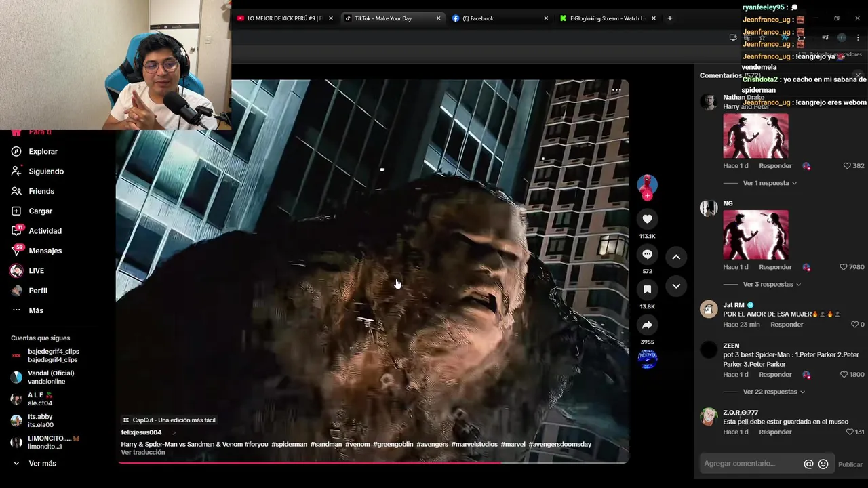Close the comments panel

coord(858,75)
